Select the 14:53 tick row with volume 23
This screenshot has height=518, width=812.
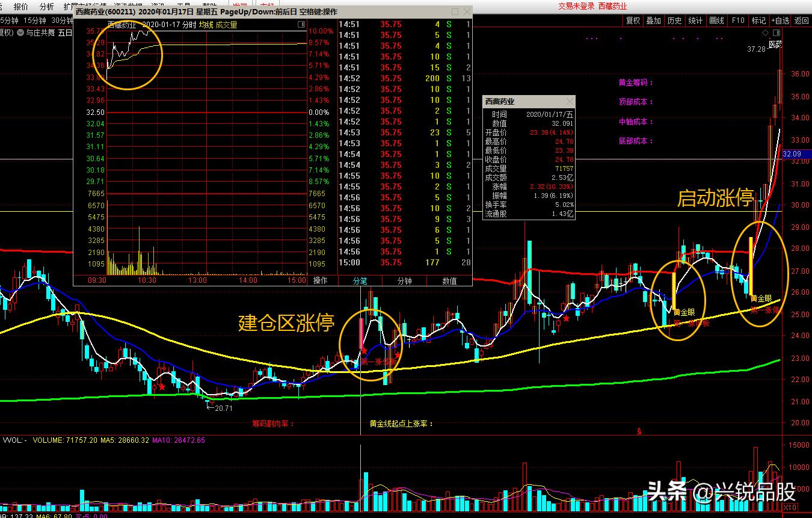pyautogui.click(x=405, y=132)
